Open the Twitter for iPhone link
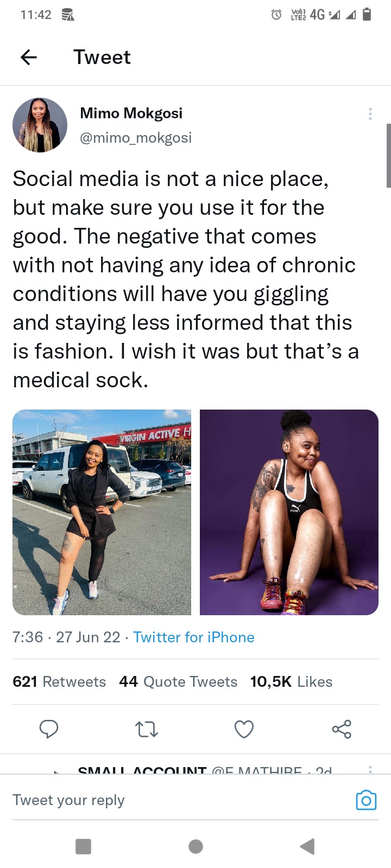The height and width of the screenshot is (868, 391). coord(193,637)
